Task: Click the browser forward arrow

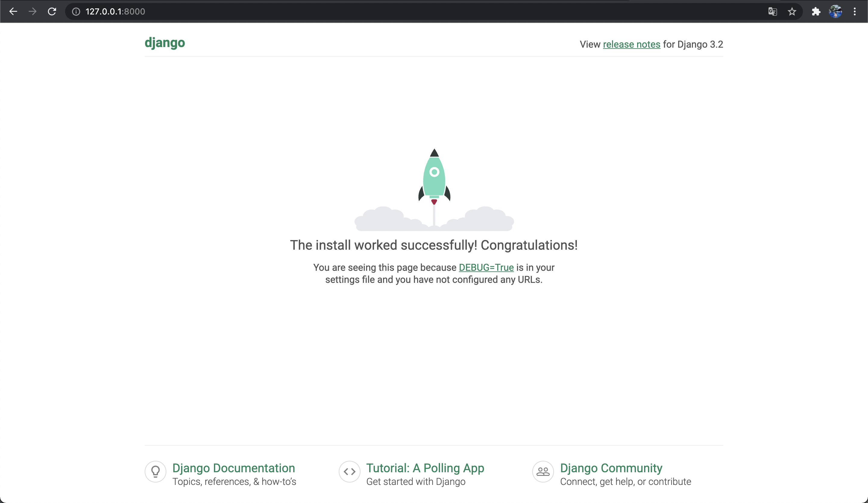Action: [x=32, y=11]
